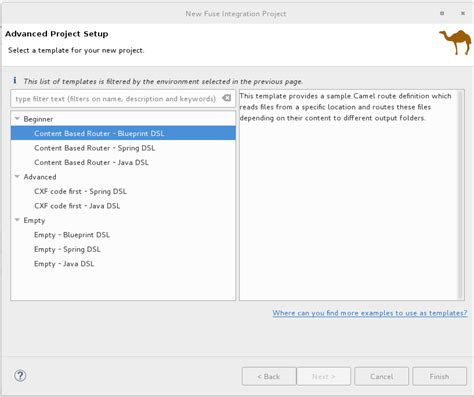Select Content Based Router - Blueprint DSL
This screenshot has width=474, height=397.
(123, 133)
